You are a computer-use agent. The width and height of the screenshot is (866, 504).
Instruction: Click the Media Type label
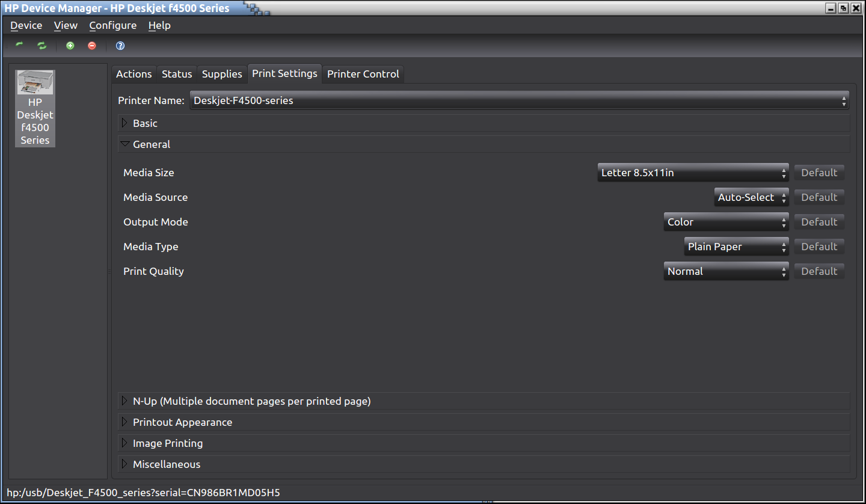tap(150, 247)
